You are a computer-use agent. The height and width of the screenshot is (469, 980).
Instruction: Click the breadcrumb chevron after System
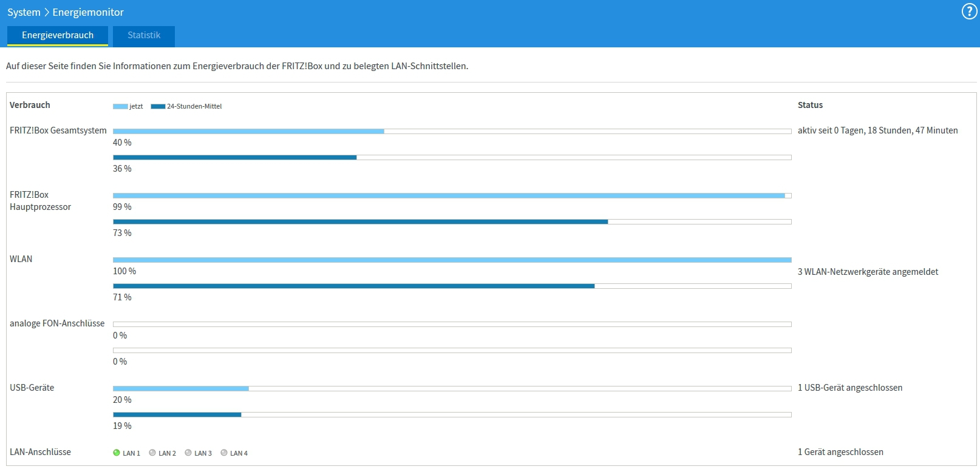(x=47, y=12)
